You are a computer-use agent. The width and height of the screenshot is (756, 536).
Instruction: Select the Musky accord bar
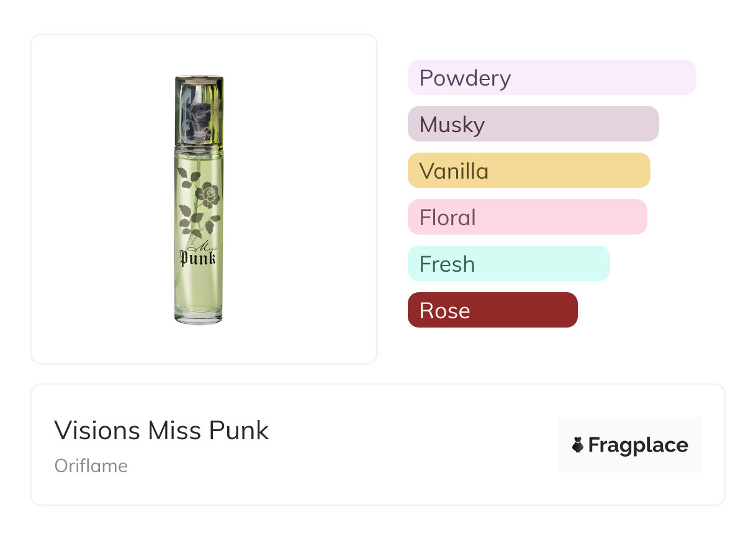point(533,124)
